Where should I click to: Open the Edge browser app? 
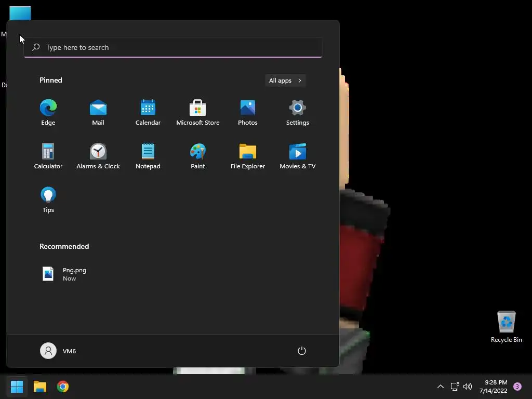click(x=48, y=113)
